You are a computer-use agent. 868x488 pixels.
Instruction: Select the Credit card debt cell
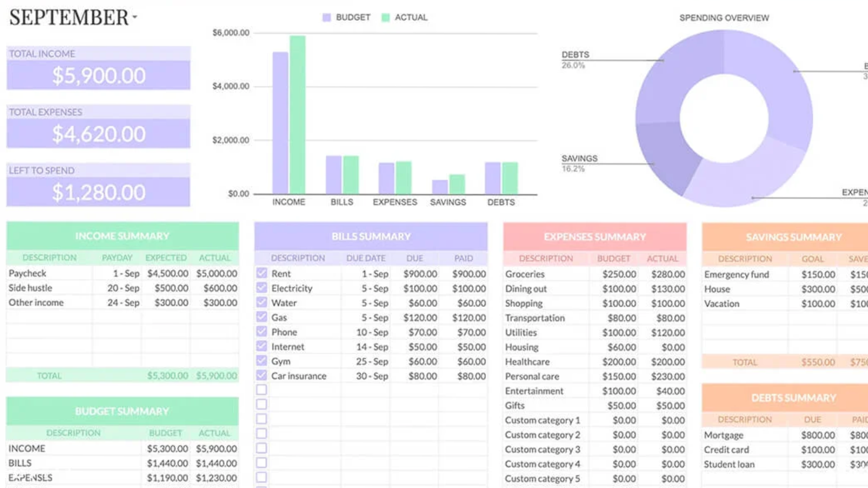click(x=745, y=450)
